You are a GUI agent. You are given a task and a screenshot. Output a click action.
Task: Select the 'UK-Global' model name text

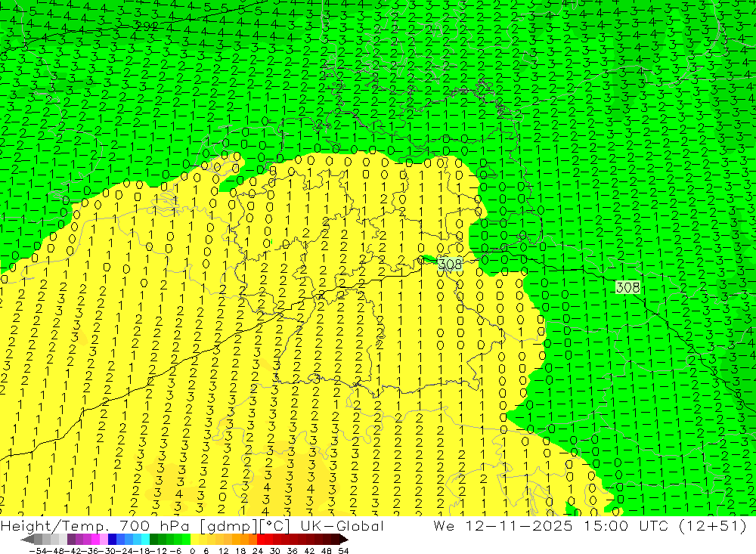pos(342,525)
